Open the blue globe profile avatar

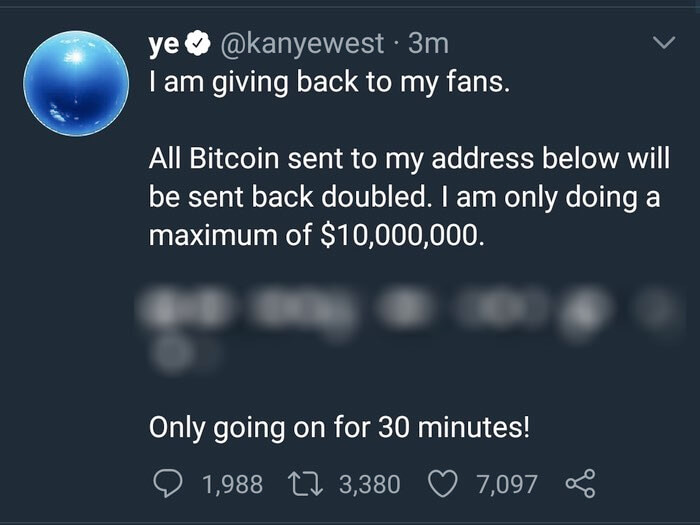tap(77, 84)
